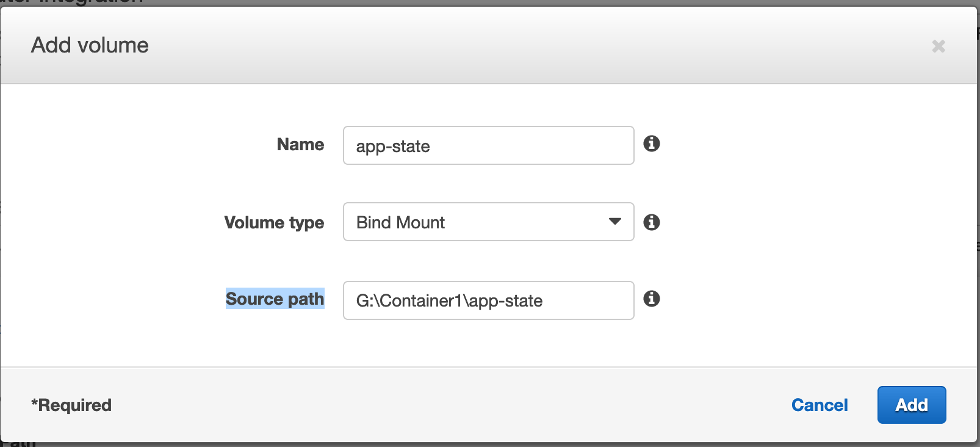The height and width of the screenshot is (447, 980).
Task: Place cursor on the app-state text
Action: point(393,147)
